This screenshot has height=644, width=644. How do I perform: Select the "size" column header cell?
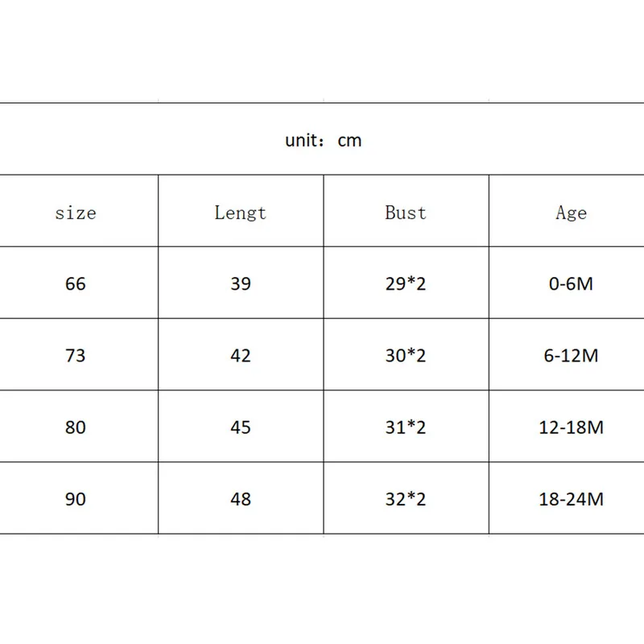(76, 213)
